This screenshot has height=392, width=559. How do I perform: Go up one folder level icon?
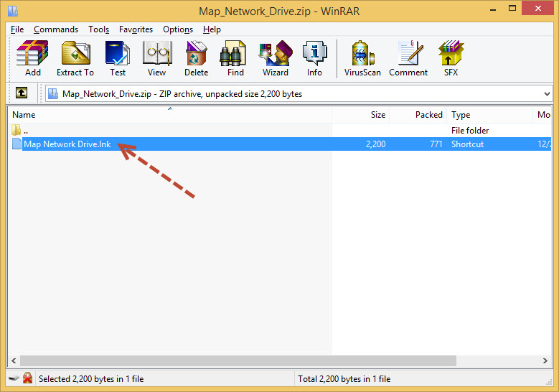(22, 93)
